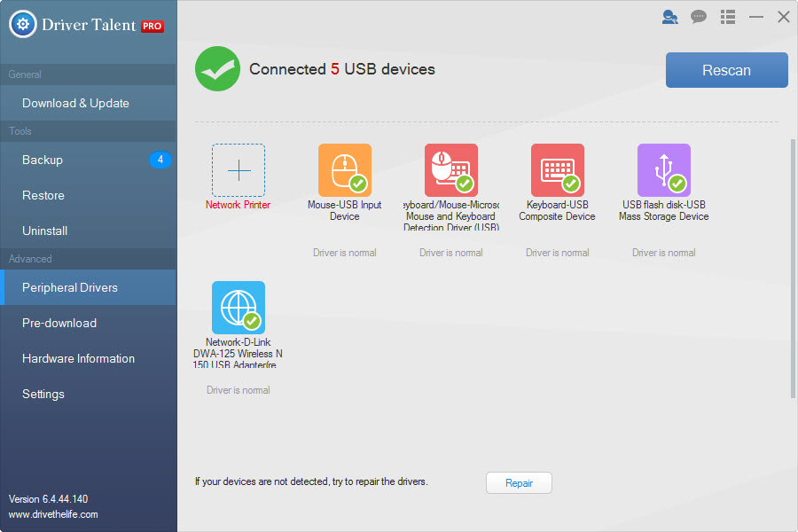Image resolution: width=798 pixels, height=532 pixels.
Task: Select the Keyboard-USB Composite Device icon
Action: (x=558, y=170)
